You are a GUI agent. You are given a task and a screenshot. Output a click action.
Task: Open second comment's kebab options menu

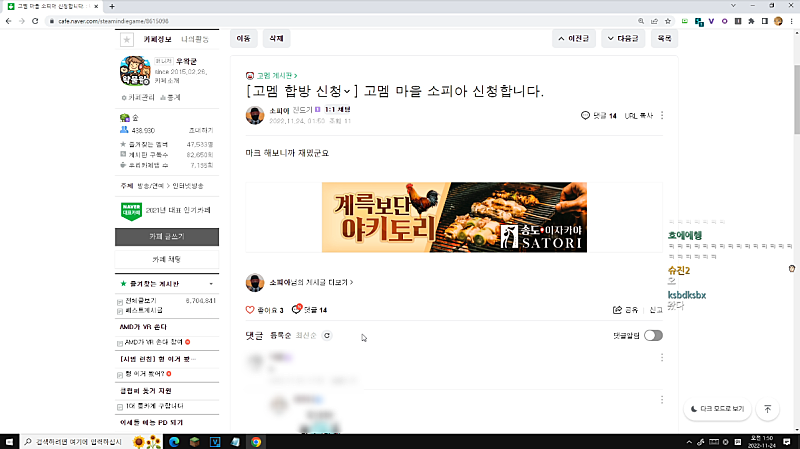pyautogui.click(x=662, y=400)
